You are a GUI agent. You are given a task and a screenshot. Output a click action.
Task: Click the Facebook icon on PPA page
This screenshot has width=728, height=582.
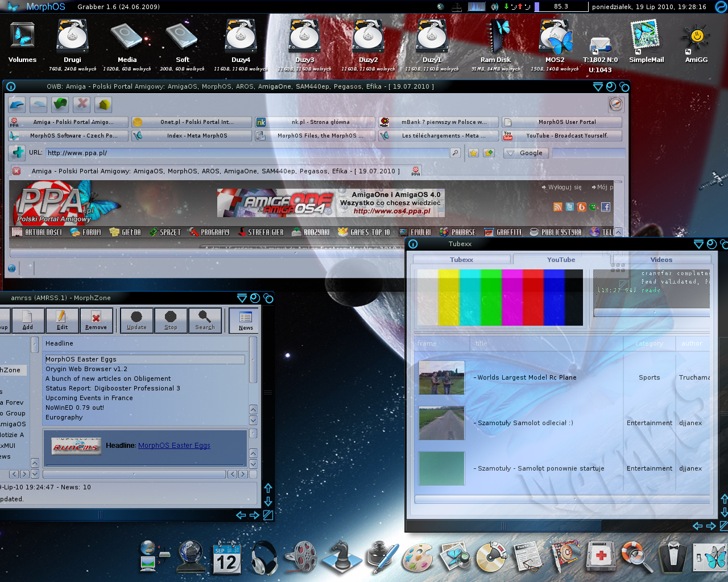point(606,207)
